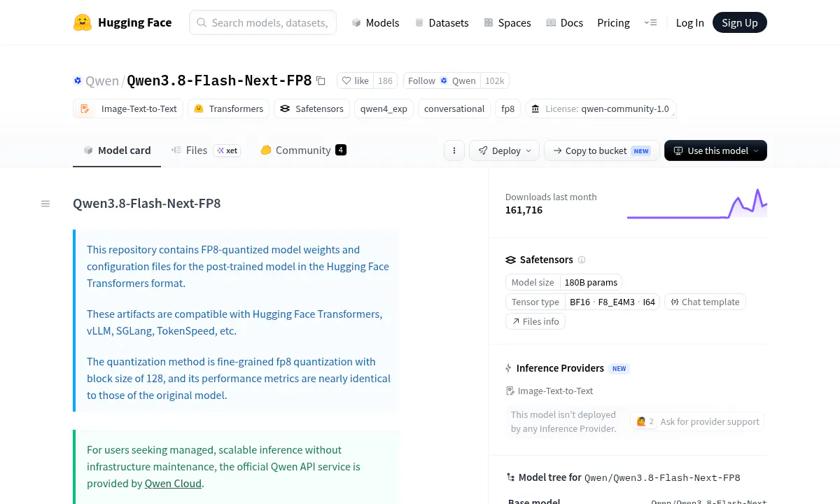Expand the additional navigation menu icon
Screen dimensions: 840x504
click(650, 22)
